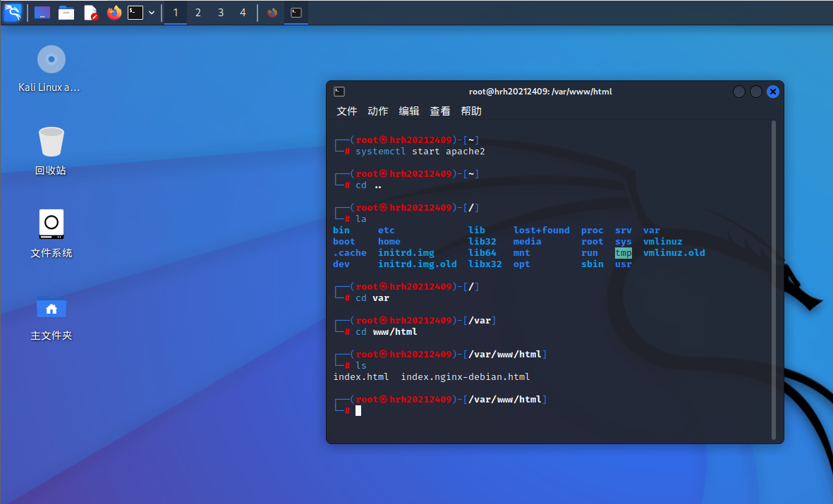The height and width of the screenshot is (504, 833).
Task: Switch to workspace 2
Action: [198, 13]
